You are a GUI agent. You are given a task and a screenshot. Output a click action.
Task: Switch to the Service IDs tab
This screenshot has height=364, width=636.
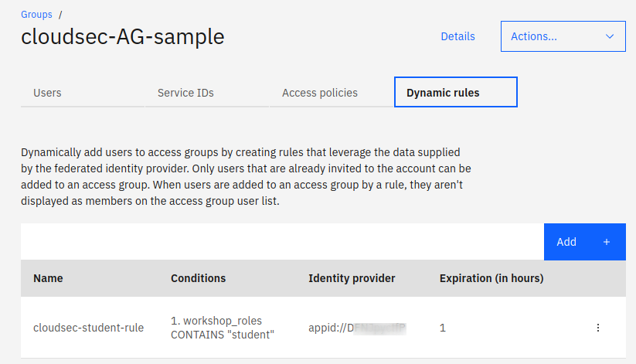(x=207, y=93)
